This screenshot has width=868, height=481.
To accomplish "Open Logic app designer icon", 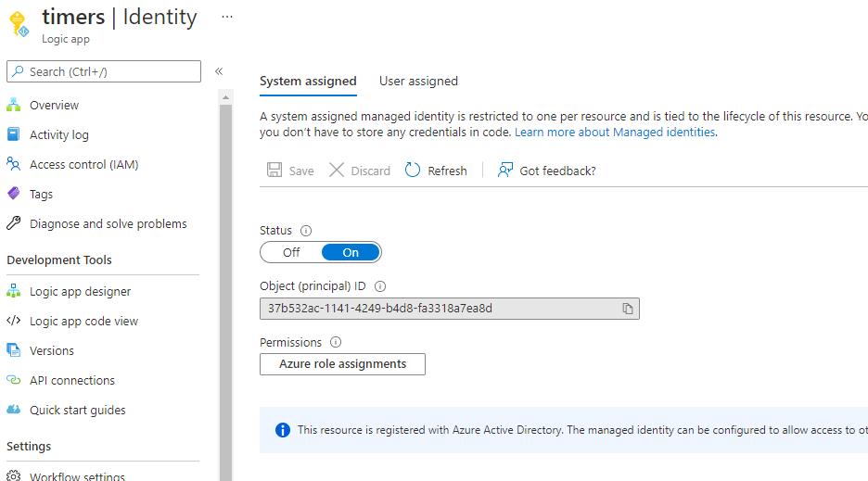I will 13,291.
